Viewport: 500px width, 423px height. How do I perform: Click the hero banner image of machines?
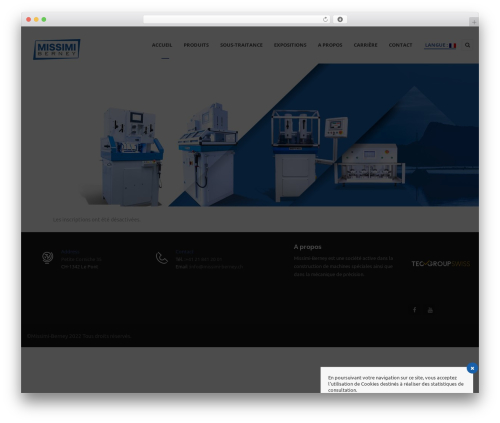pos(250,135)
